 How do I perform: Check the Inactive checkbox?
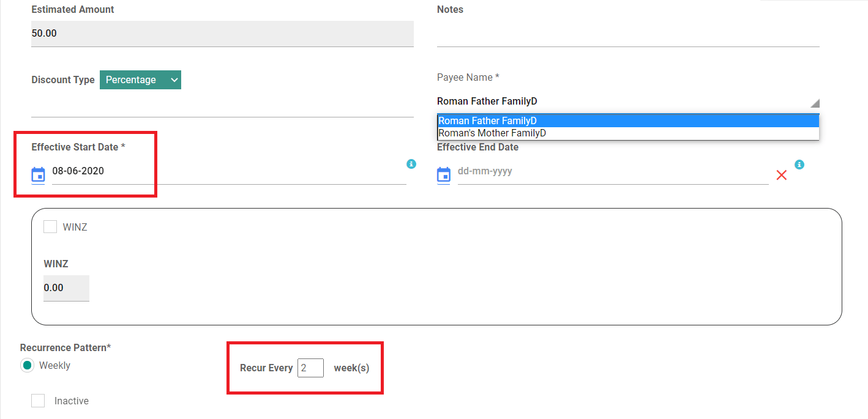(38, 400)
